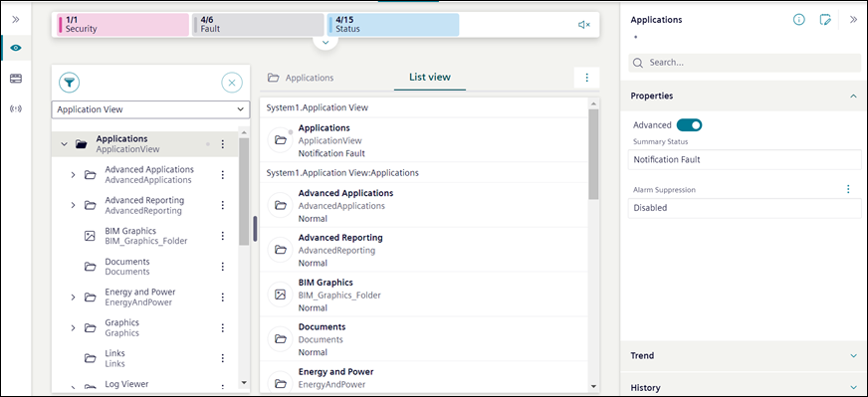Select the eye view icon in sidebar
The image size is (868, 397).
16,48
